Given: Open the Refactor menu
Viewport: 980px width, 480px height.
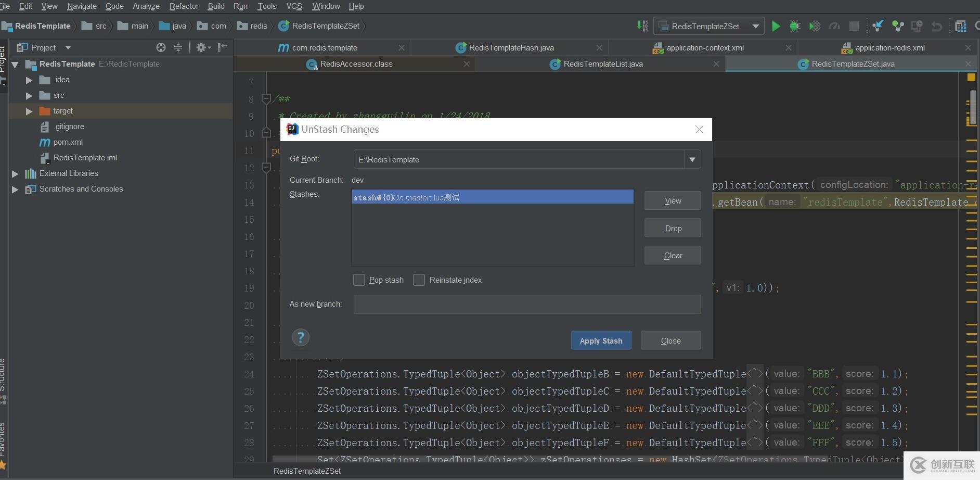Looking at the screenshot, I should pos(184,6).
